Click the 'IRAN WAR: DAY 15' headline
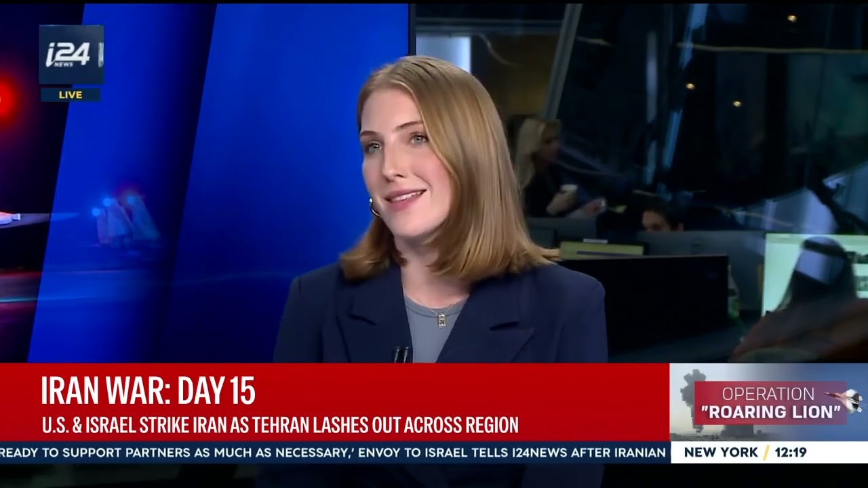 pyautogui.click(x=148, y=391)
